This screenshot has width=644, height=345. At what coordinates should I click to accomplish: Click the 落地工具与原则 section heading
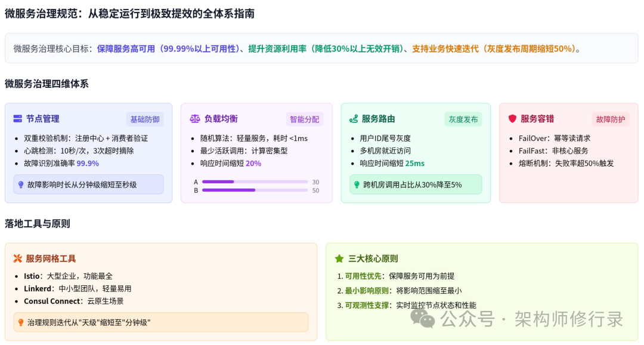click(38, 224)
